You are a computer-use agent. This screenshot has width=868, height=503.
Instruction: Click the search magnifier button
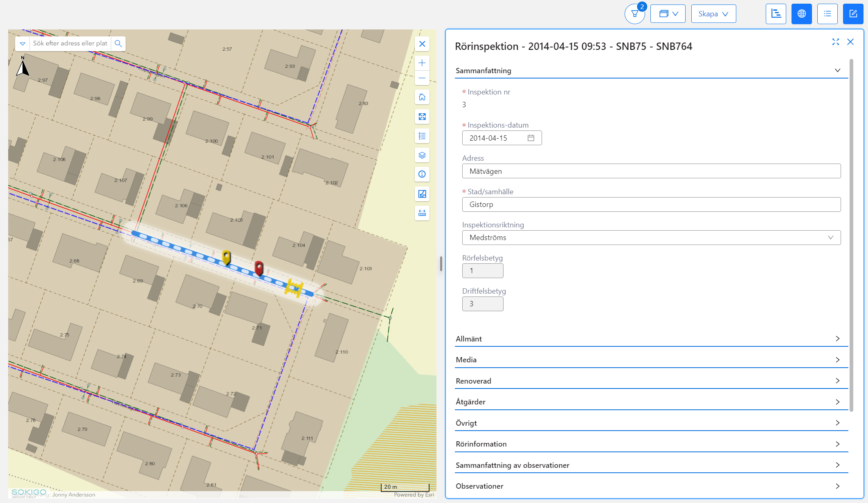point(118,43)
